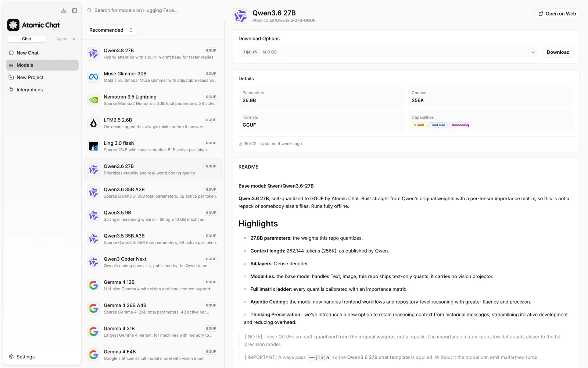Select the LFM2.5 2.6B title
588x368 pixels.
[118, 120]
